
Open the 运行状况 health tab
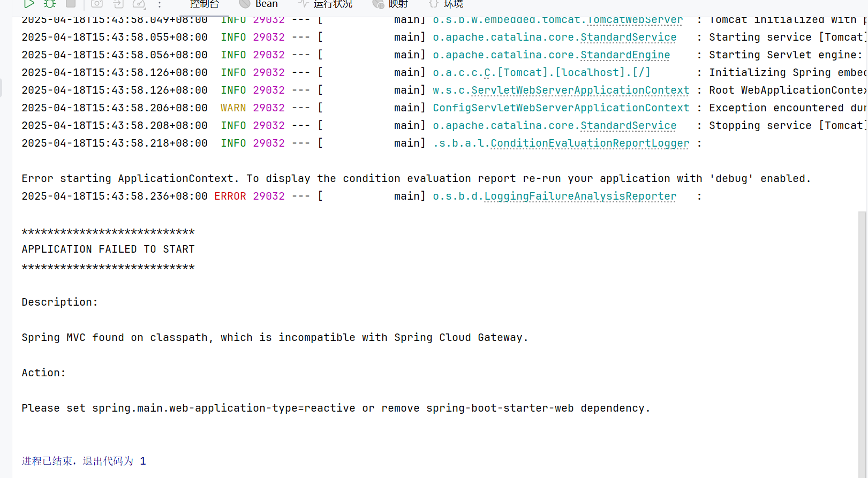[x=326, y=4]
